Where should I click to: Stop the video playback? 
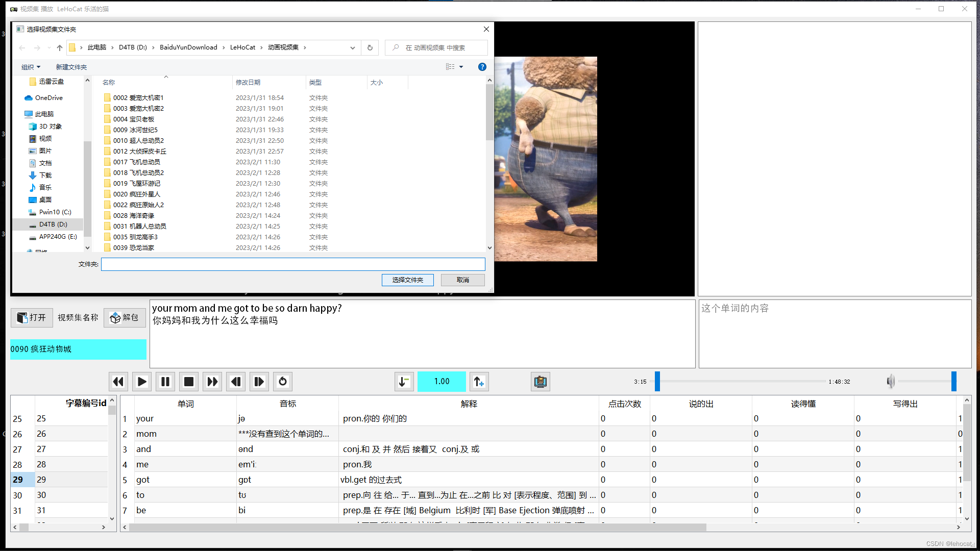[189, 382]
